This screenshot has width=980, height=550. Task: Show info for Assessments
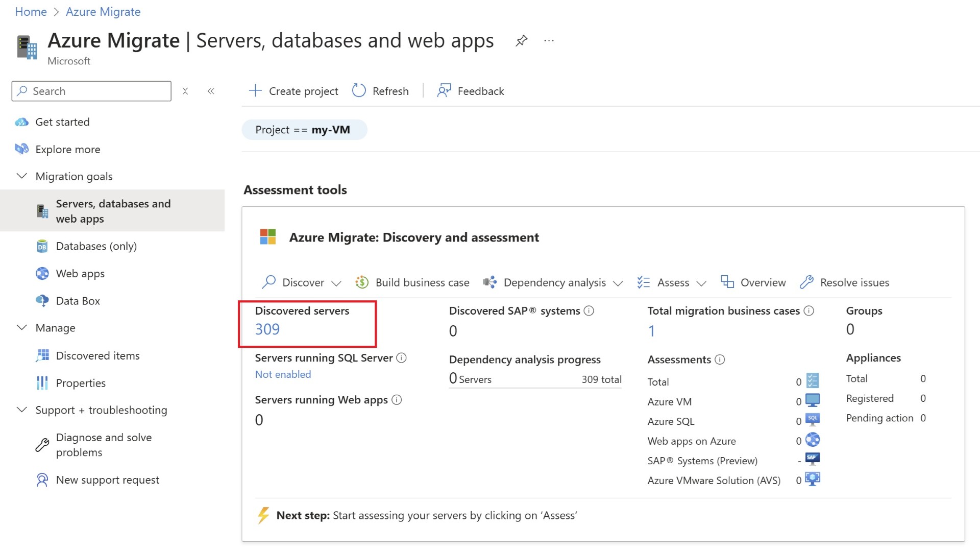(x=720, y=360)
